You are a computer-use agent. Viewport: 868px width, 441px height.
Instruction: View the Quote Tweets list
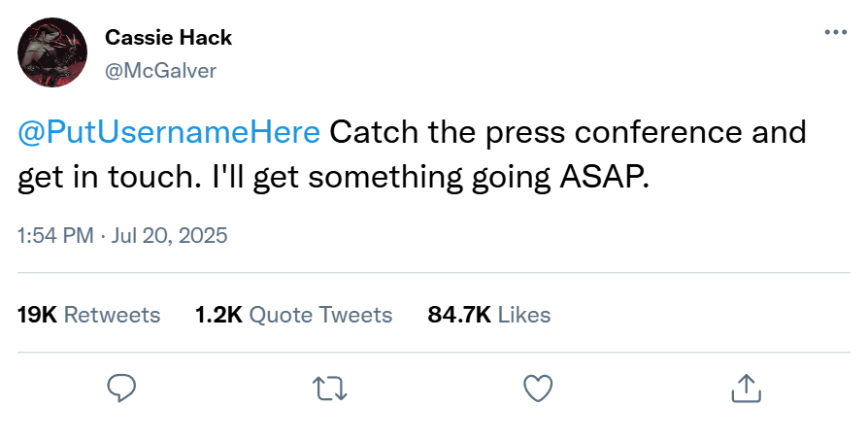point(320,315)
